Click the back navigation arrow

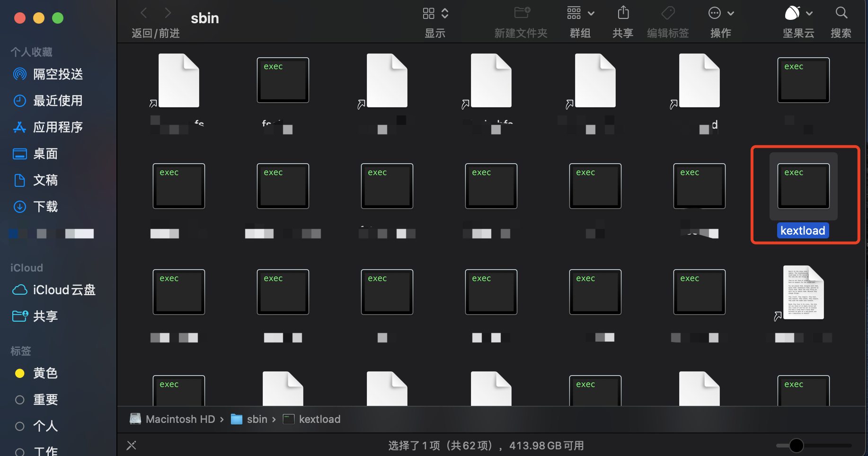144,13
